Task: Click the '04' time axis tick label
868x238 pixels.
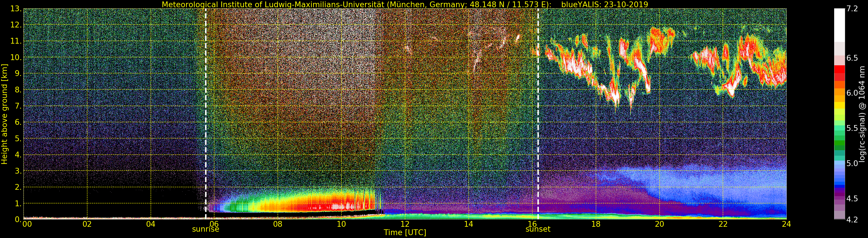Action: pyautogui.click(x=151, y=224)
